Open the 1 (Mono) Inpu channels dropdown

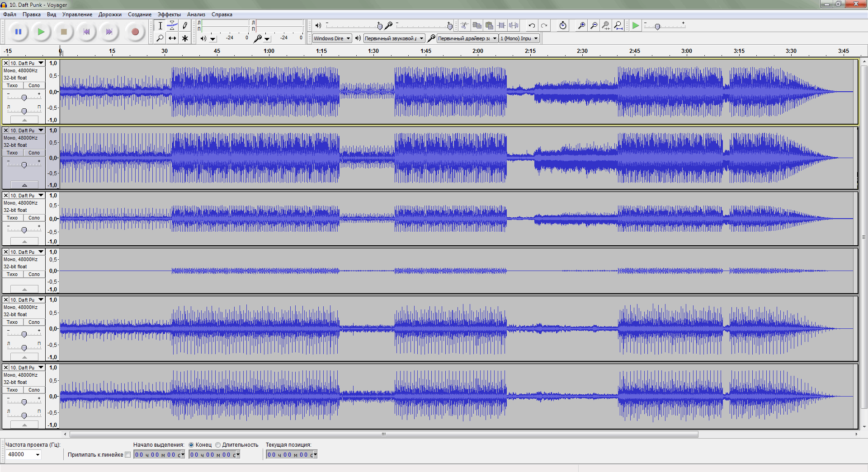(519, 38)
